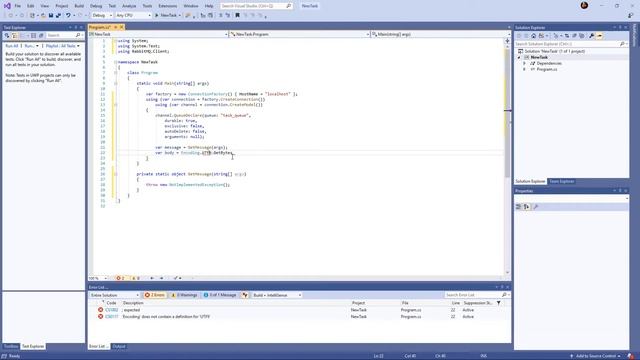Switch to the Output tab
This screenshot has height=360, width=640.
tap(119, 346)
